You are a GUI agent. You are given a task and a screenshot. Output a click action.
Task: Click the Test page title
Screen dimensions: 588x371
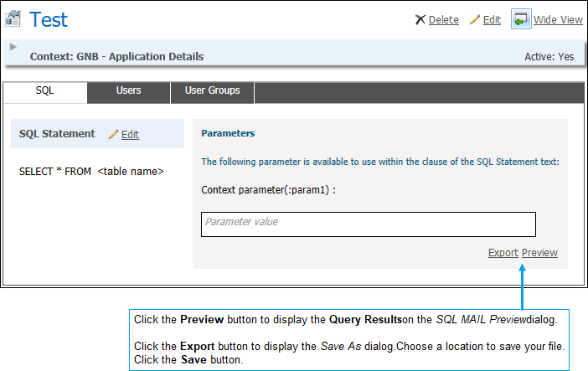point(49,19)
